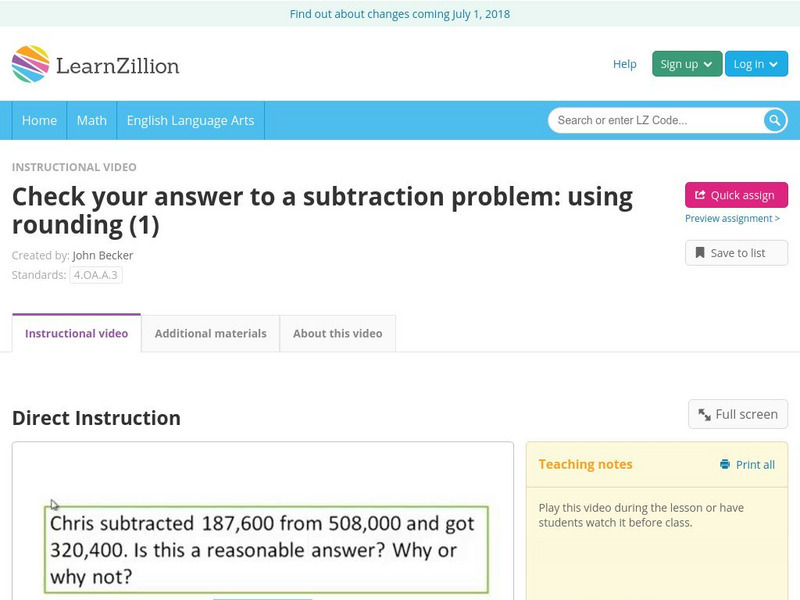Click the July 1, 2018 changes banner

click(400, 14)
